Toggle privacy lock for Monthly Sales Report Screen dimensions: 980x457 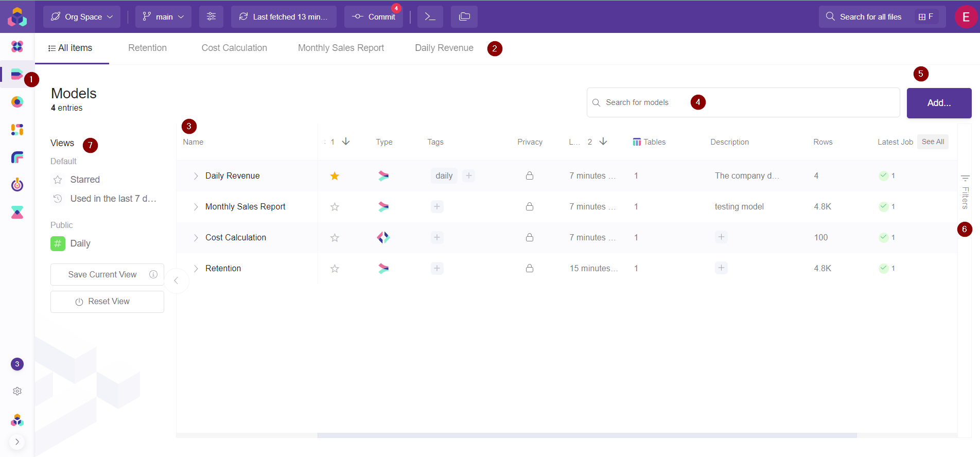[529, 206]
